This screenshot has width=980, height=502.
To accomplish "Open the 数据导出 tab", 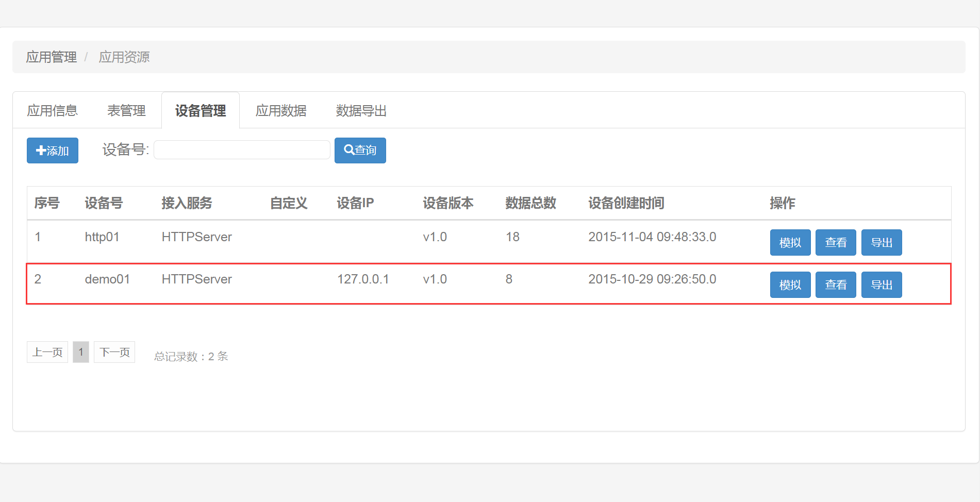I will pos(361,111).
